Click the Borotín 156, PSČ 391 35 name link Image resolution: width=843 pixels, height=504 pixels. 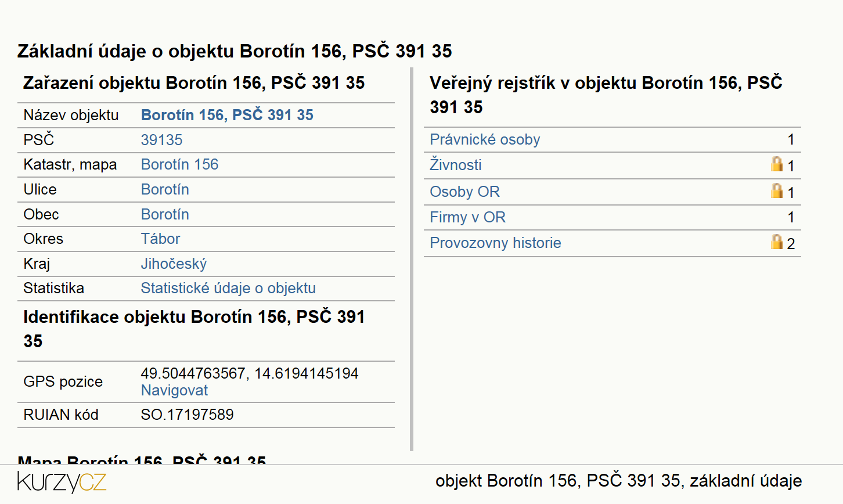click(x=227, y=115)
